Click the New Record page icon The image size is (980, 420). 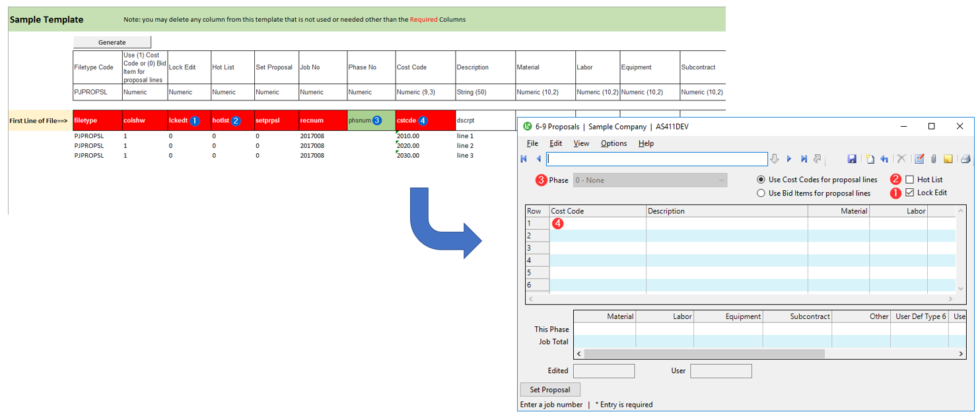pos(870,159)
